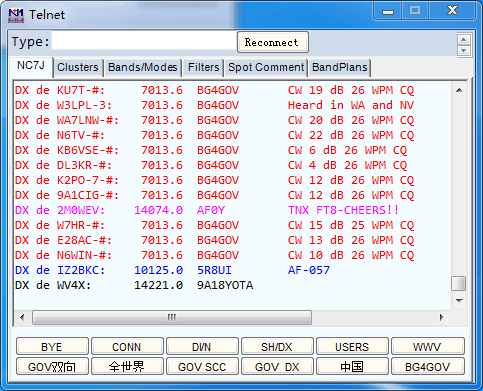Click the Heard in WA and NV comment

coord(351,105)
